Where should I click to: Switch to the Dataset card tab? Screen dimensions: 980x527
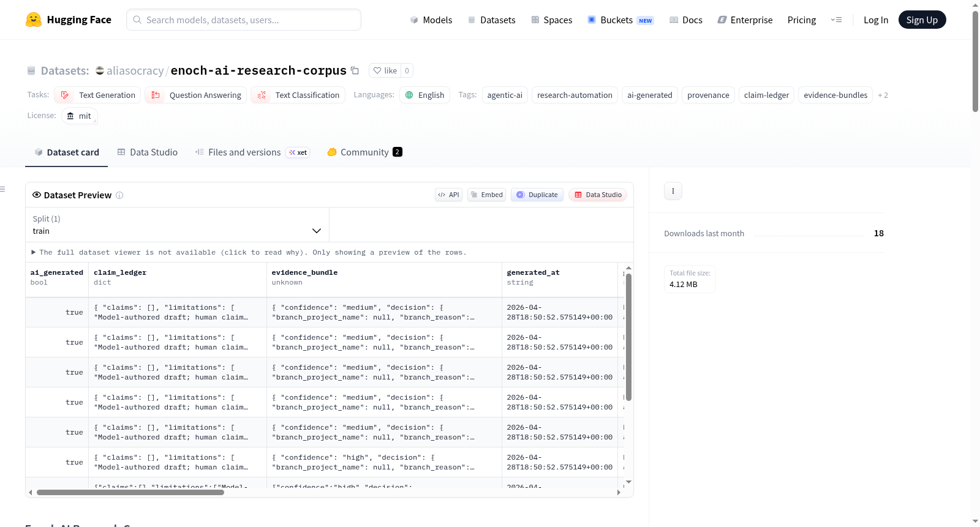(66, 152)
